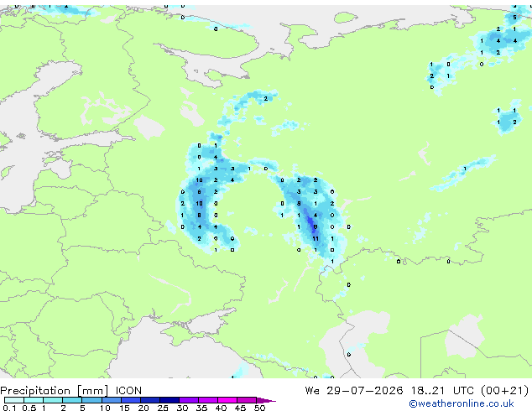
Task: Select the legend swatch between 2 and 5
Action: [x=72, y=400]
